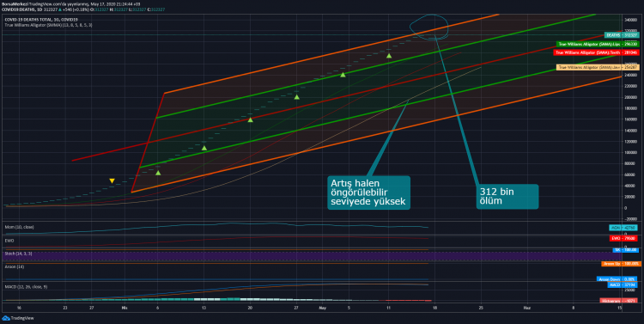Select the DEATHS price label on axis
This screenshot has height=324, width=644.
coord(622,35)
